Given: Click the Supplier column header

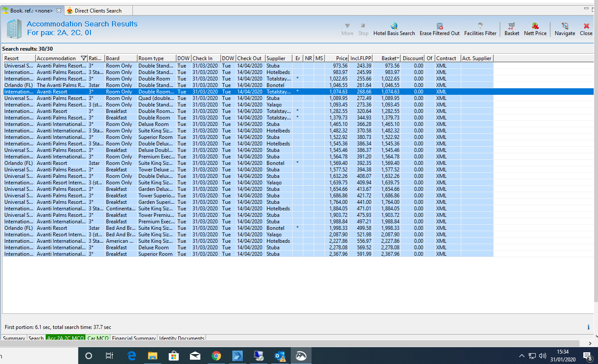Looking at the screenshot, I should pyautogui.click(x=276, y=58).
